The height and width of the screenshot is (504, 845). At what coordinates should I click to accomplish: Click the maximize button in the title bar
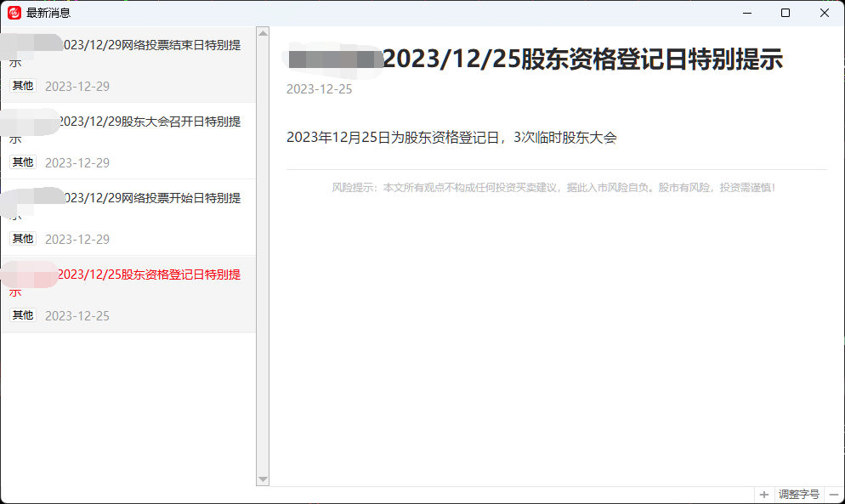pos(785,13)
